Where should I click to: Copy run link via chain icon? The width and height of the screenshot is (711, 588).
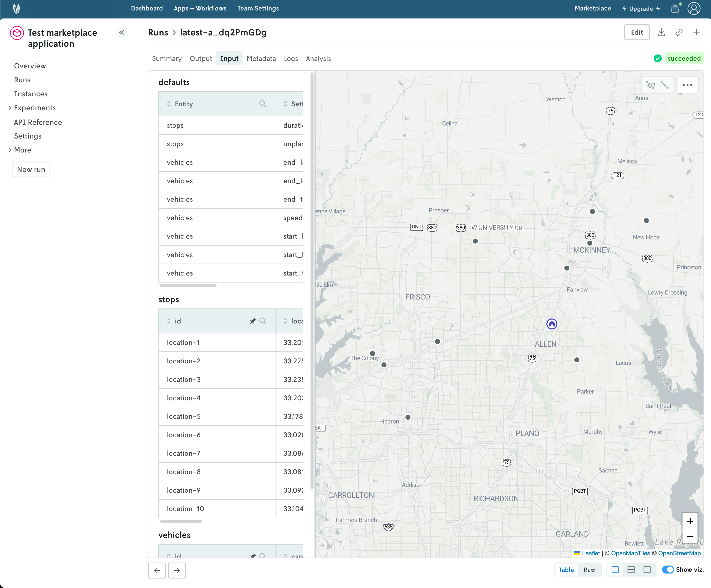pyautogui.click(x=679, y=32)
